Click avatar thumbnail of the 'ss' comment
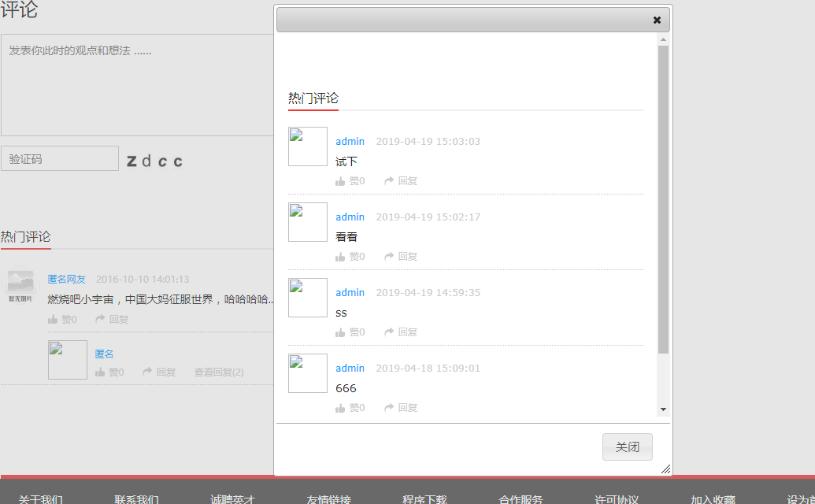 [308, 298]
